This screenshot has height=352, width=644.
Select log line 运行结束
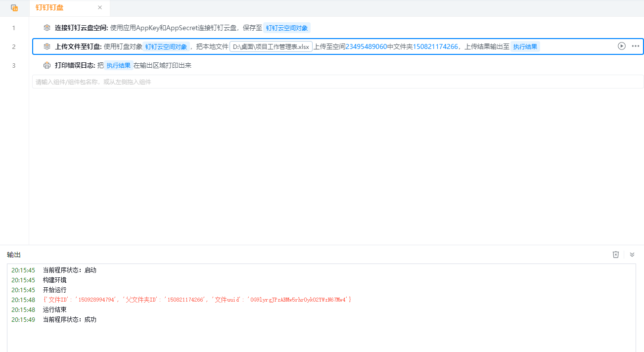pyautogui.click(x=55, y=309)
